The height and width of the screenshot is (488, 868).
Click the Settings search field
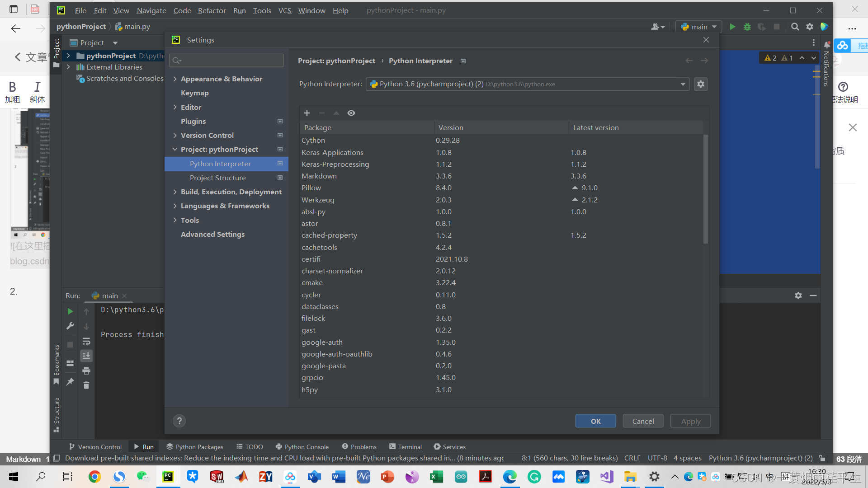226,61
